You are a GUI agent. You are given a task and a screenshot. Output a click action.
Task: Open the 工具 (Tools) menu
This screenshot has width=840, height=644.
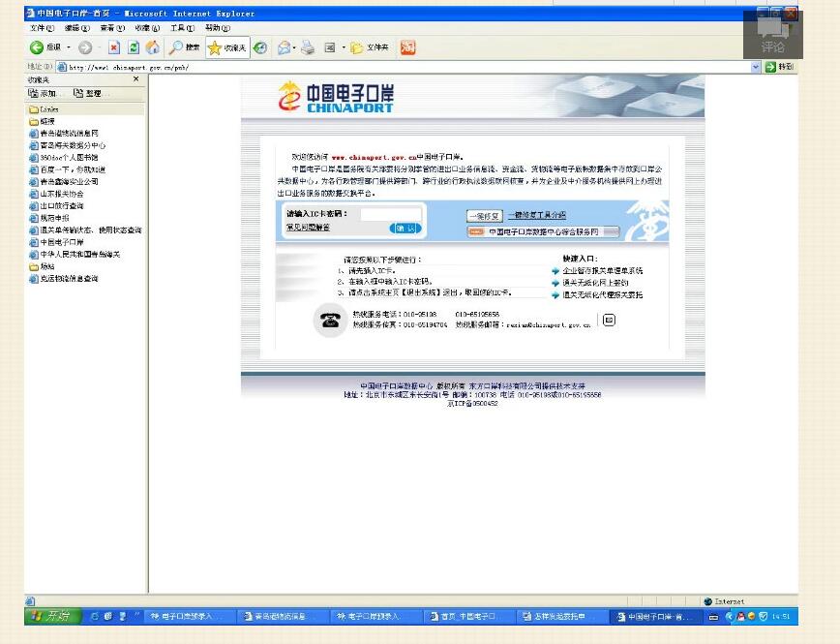tap(182, 28)
